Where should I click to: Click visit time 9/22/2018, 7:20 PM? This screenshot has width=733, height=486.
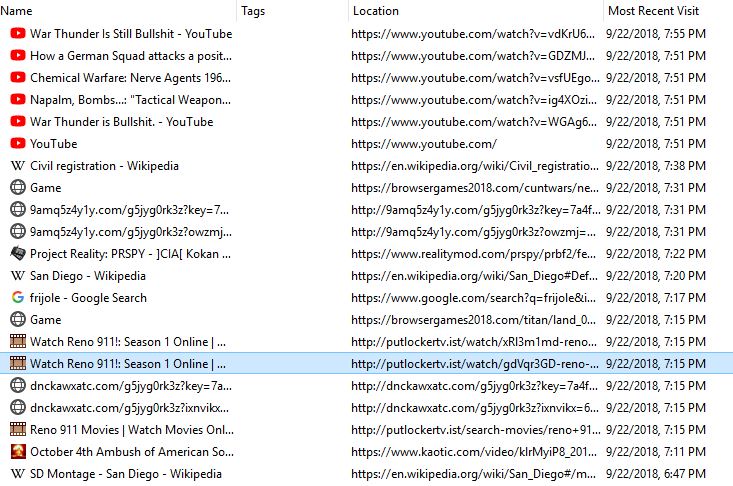(x=656, y=276)
